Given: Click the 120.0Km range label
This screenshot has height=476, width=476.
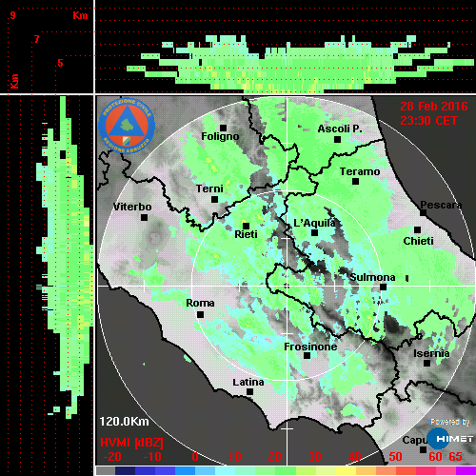Looking at the screenshot, I should click(124, 422).
